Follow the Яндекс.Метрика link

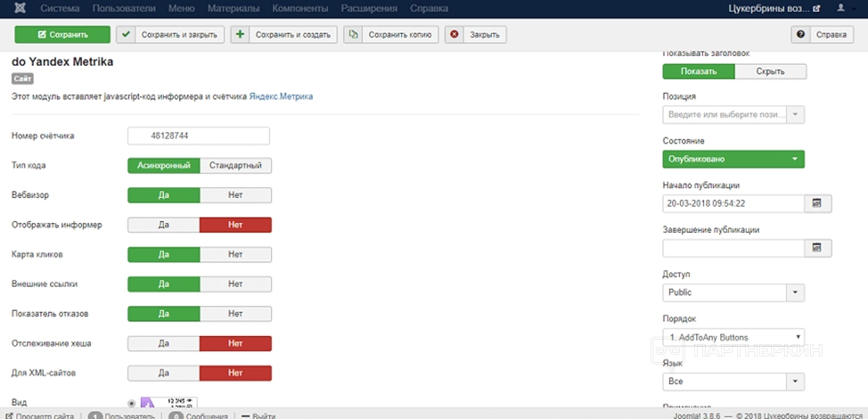pyautogui.click(x=281, y=96)
